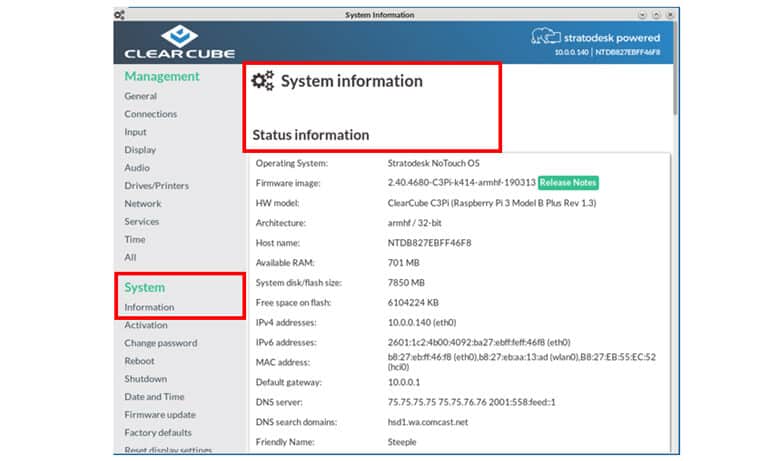Click the host name value NTDB827EBFF46F8
The height and width of the screenshot is (461, 780).
coord(429,243)
